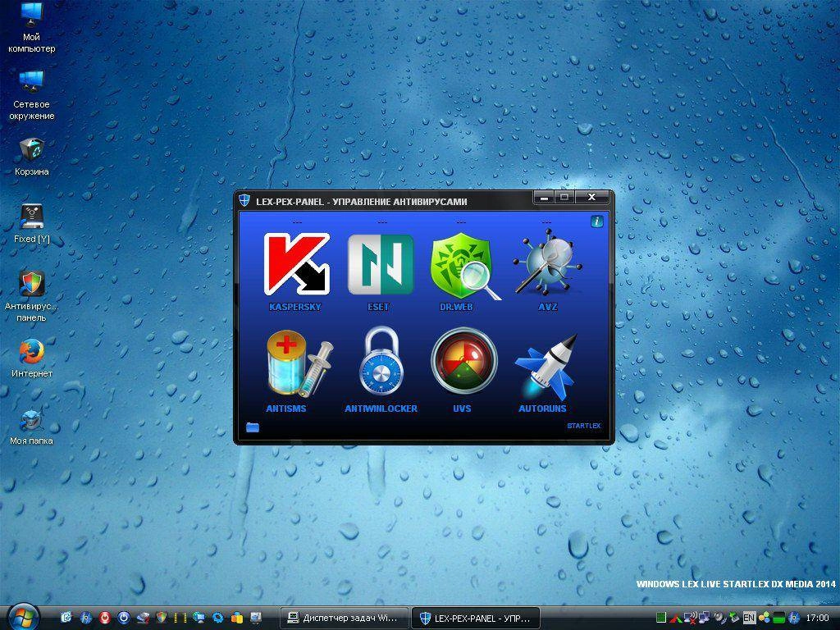Open the ANTISMS tool icon
This screenshot has width=840, height=630.
(x=299, y=363)
